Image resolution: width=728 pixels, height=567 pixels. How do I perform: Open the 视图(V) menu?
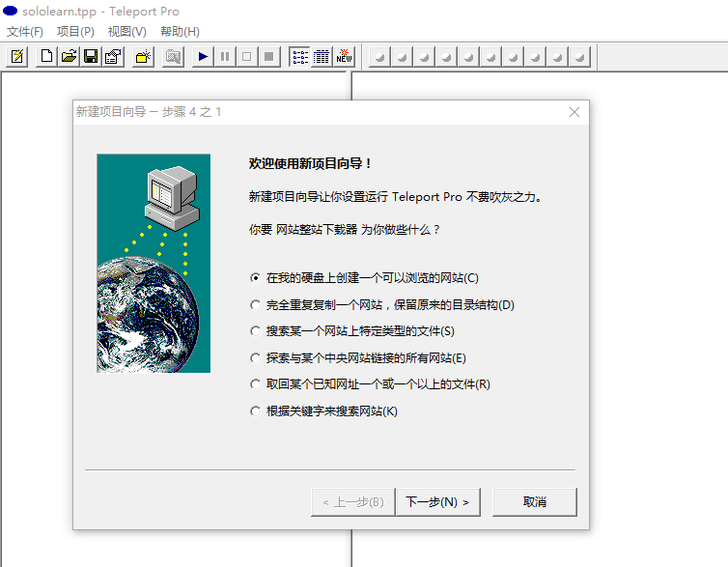click(x=126, y=32)
